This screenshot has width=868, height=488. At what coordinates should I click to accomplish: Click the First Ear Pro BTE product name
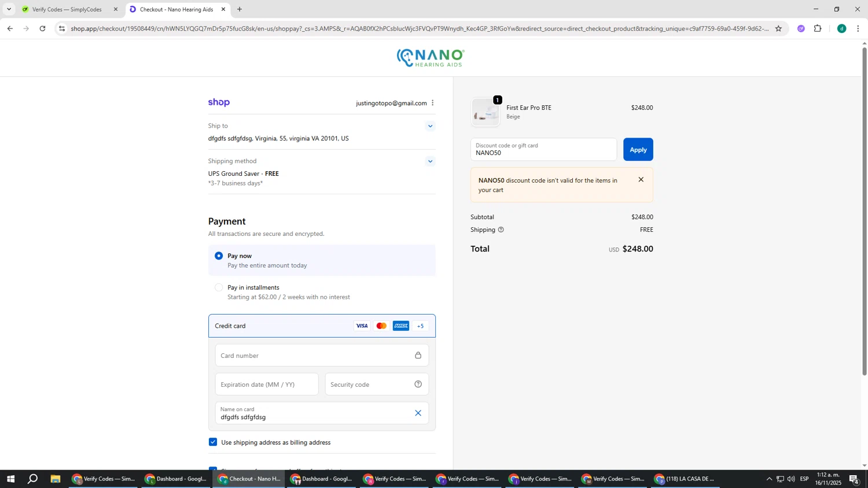(529, 108)
